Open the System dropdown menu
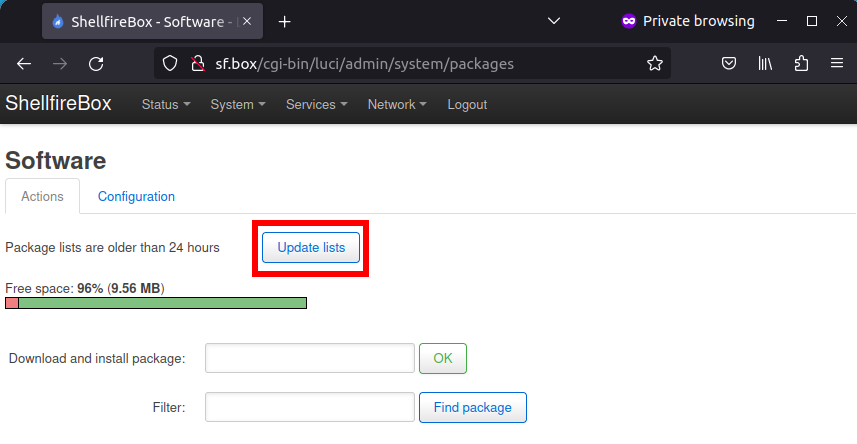The image size is (857, 444). 238,104
